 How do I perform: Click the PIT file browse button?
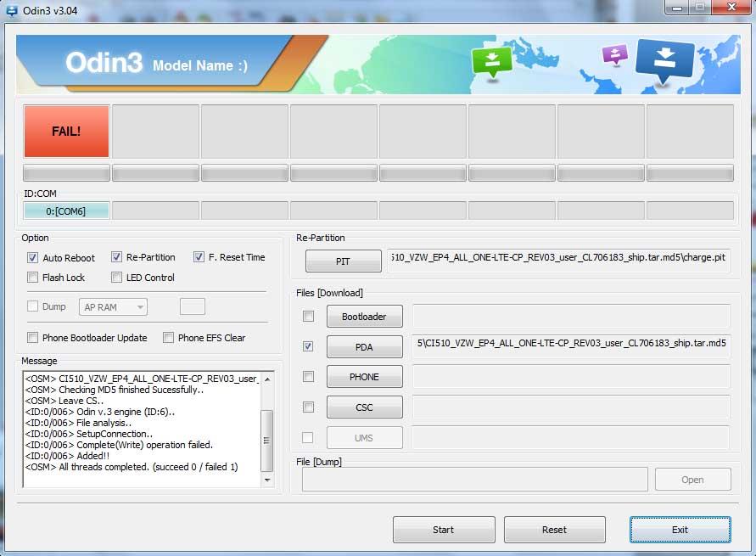[x=343, y=261]
